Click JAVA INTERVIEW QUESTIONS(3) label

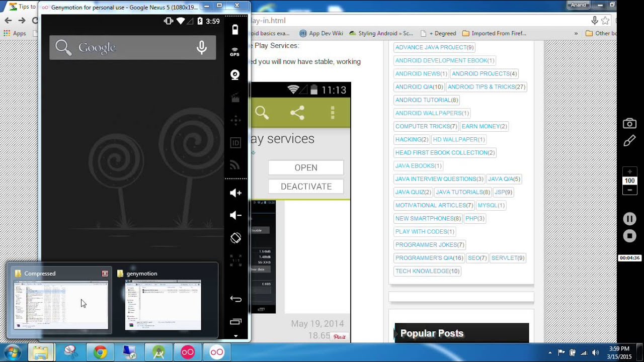pos(439,179)
